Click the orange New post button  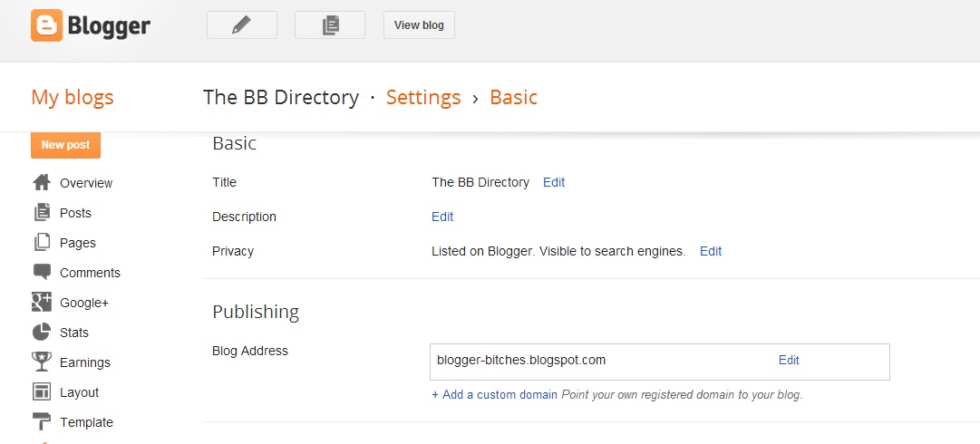tap(65, 145)
